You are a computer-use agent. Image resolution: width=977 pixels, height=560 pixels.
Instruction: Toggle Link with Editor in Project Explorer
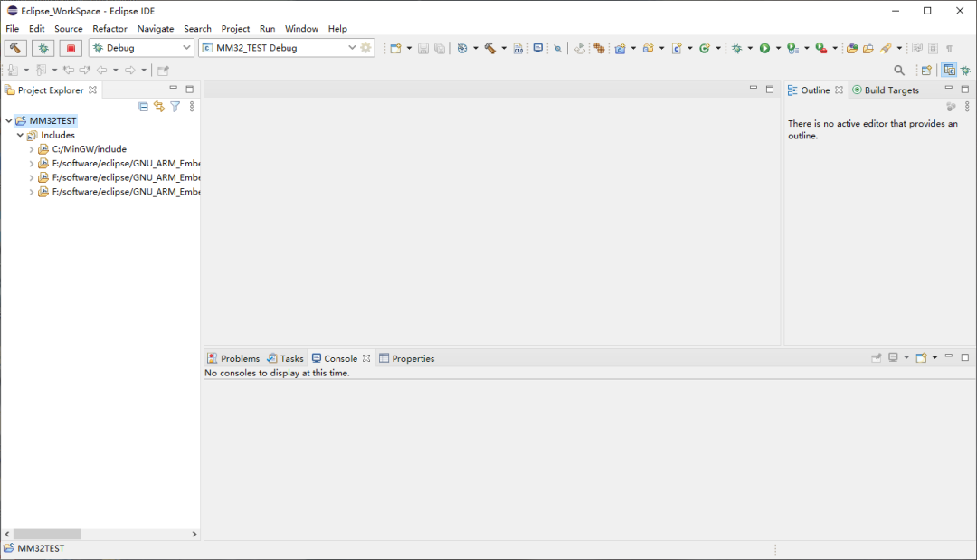tap(159, 107)
